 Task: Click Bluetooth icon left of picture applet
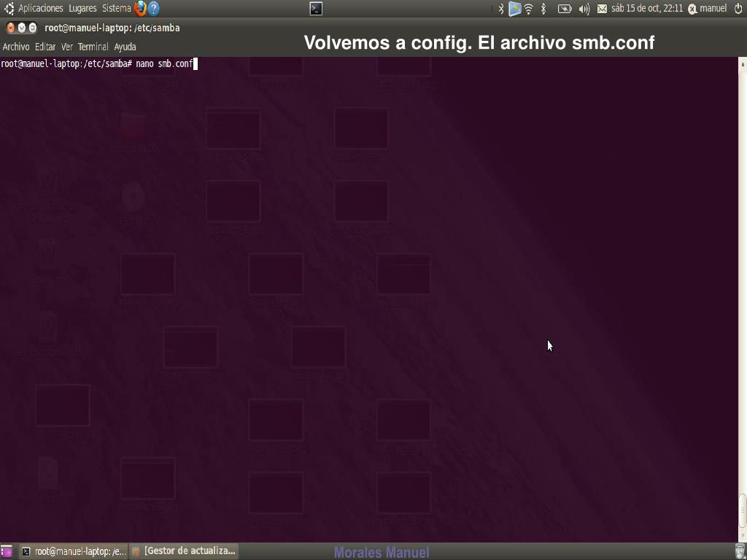coord(501,9)
